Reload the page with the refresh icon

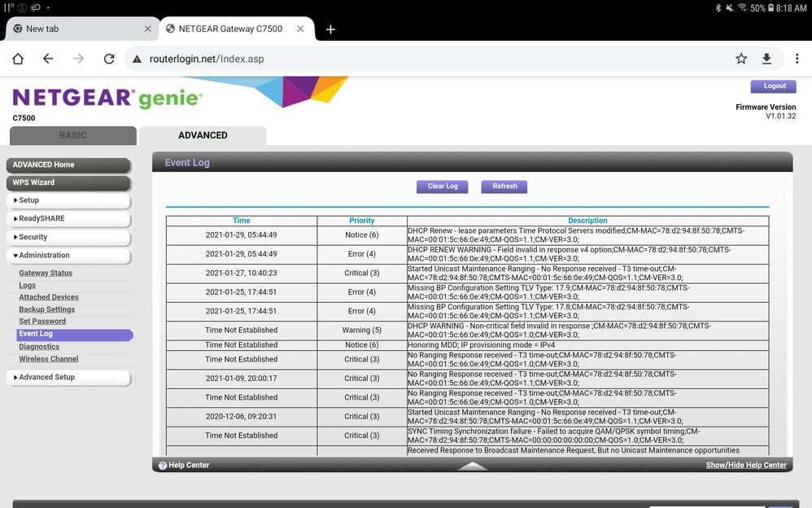[109, 59]
